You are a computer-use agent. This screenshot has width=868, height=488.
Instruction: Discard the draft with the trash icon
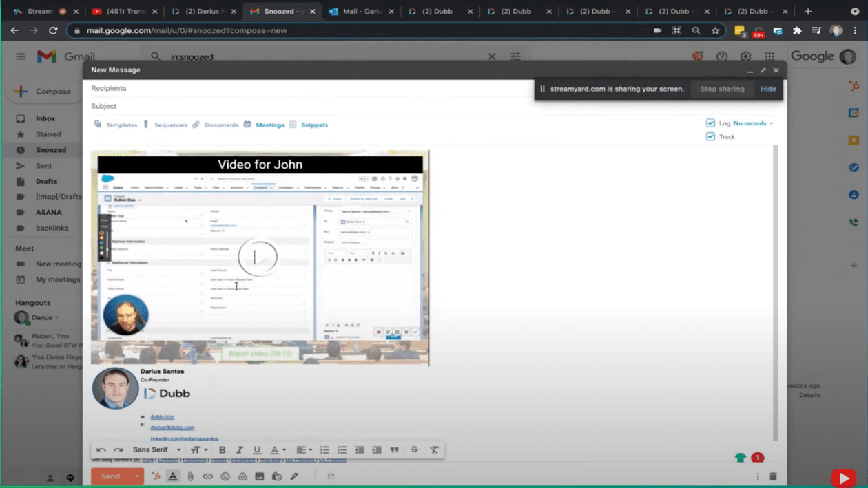773,476
